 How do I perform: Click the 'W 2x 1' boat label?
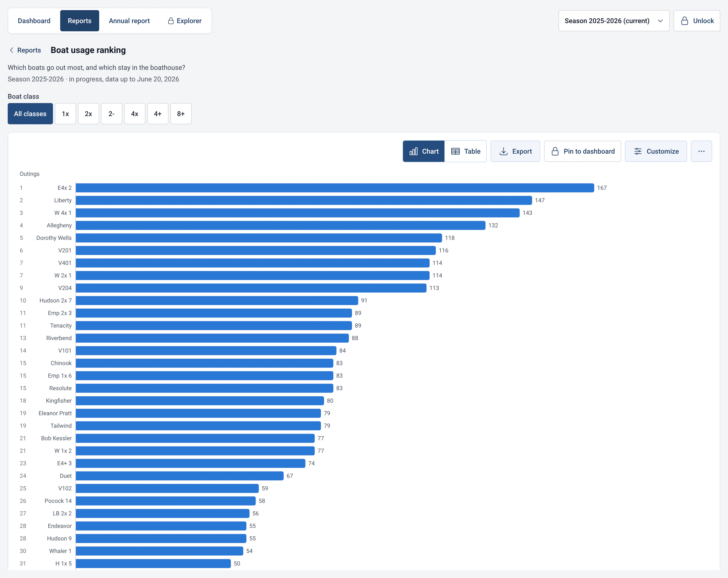63,275
